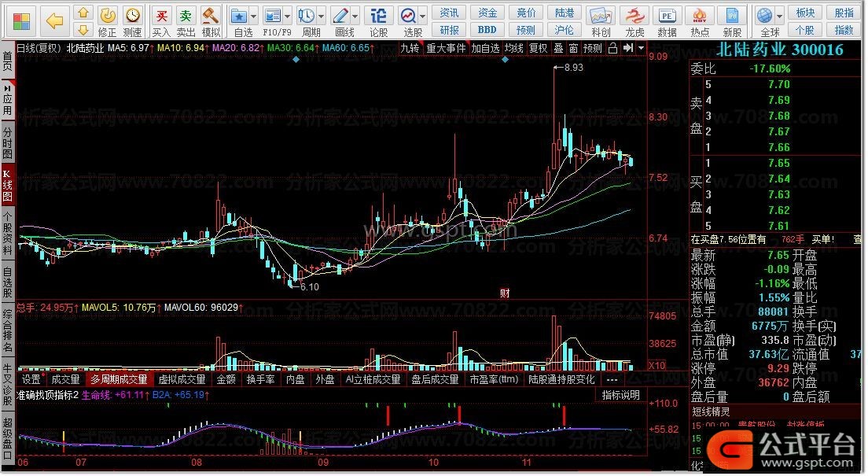This screenshot has width=868, height=476.
Task: Switch to the 换手率 turnover tab
Action: (260, 379)
